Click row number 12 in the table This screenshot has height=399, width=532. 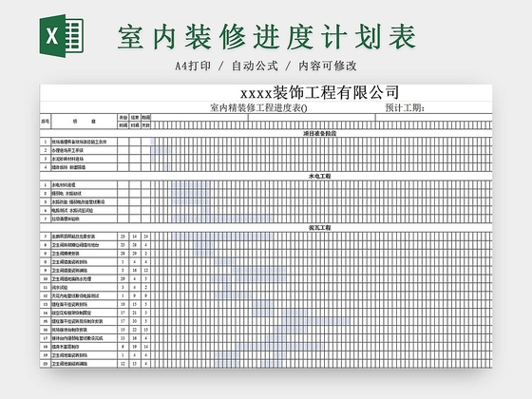point(46,295)
